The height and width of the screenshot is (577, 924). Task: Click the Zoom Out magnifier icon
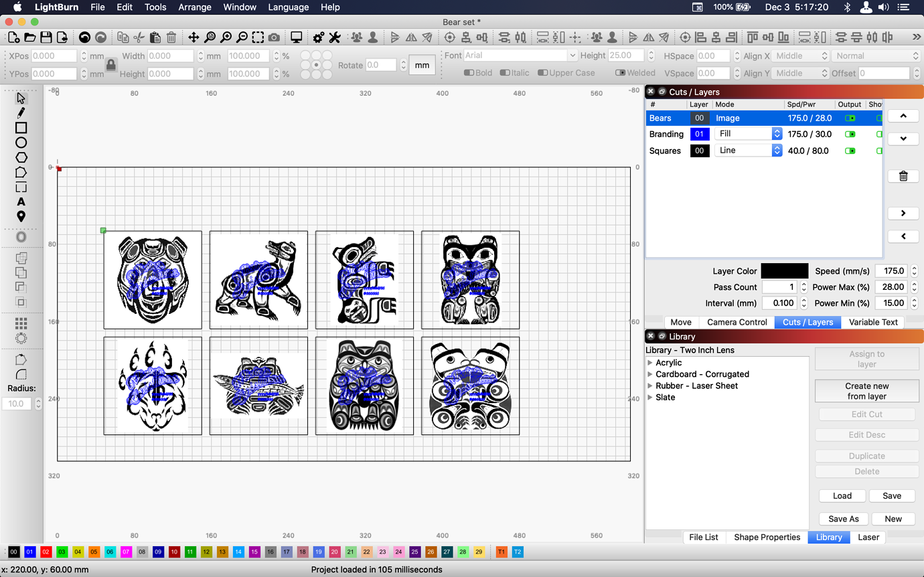(242, 37)
